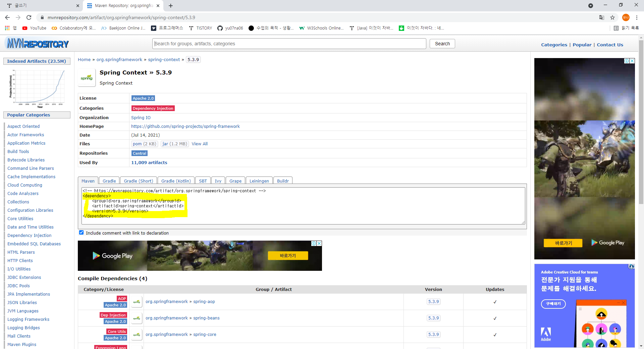Select the SBT tab
The width and height of the screenshot is (644, 349).
point(203,181)
